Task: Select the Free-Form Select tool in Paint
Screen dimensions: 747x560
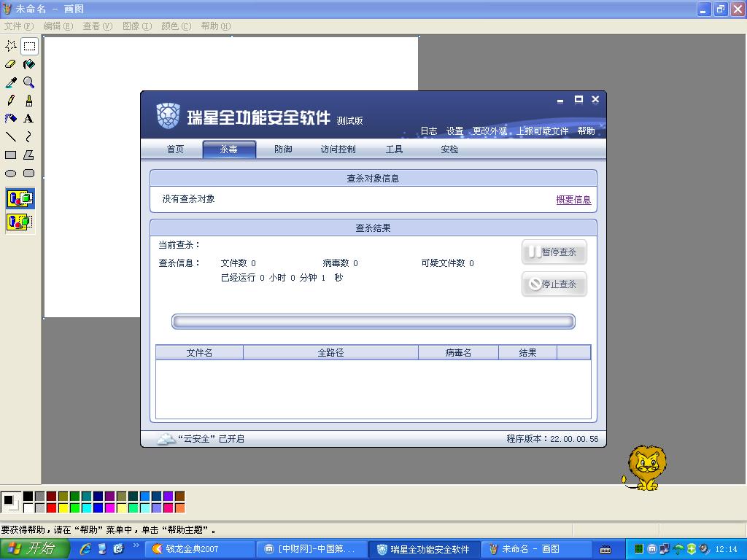Action: (11, 46)
